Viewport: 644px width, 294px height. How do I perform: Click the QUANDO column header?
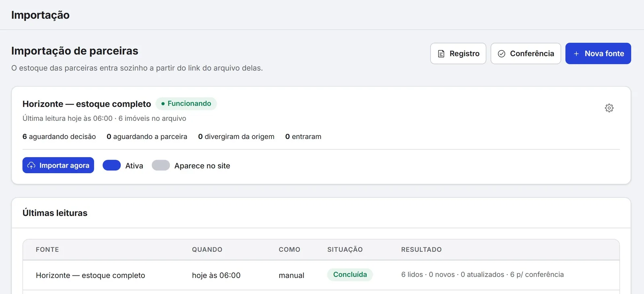(x=207, y=250)
